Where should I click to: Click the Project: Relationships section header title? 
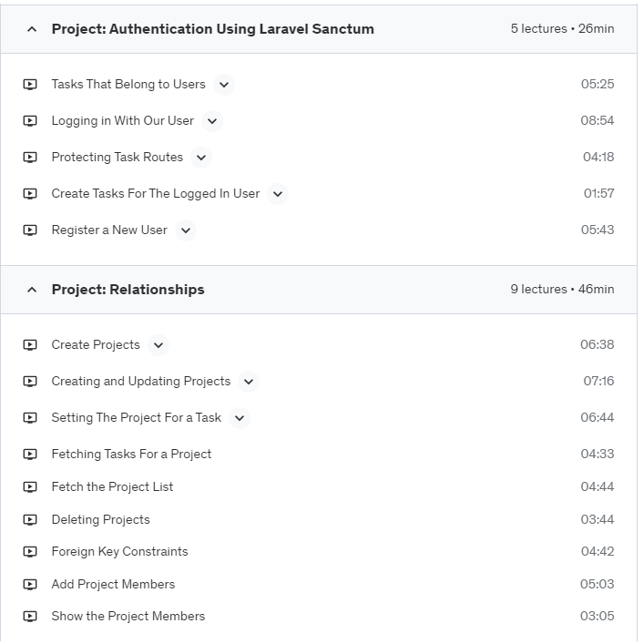click(128, 290)
